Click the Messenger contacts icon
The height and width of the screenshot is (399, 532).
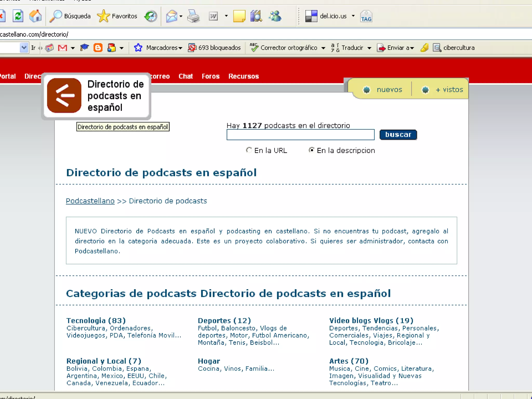click(x=275, y=16)
